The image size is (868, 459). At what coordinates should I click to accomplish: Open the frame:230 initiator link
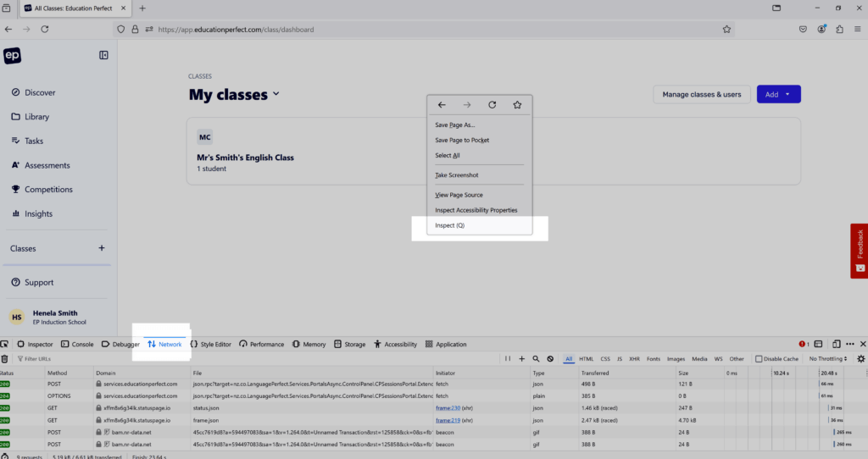coord(448,408)
